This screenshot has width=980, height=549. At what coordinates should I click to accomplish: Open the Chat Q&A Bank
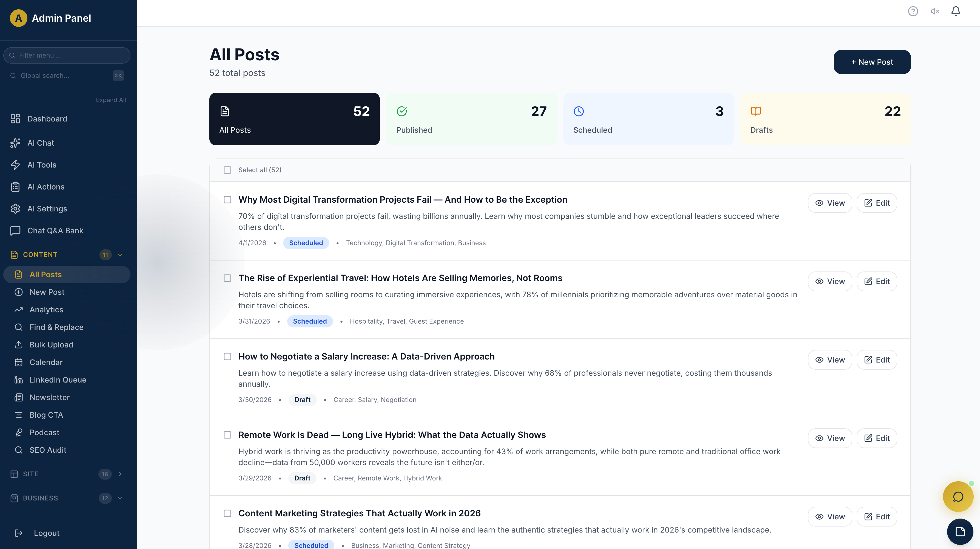55,230
